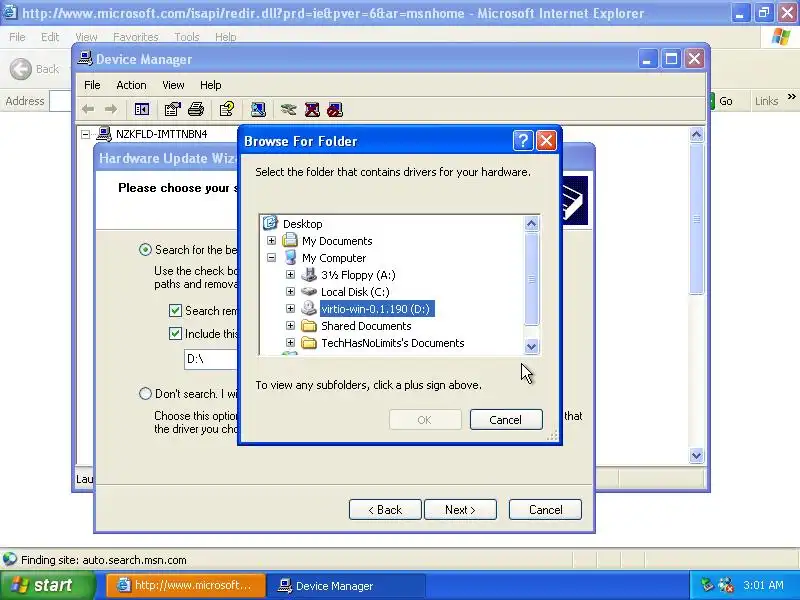Click Cancel in Browse For Folder dialog

pos(506,419)
